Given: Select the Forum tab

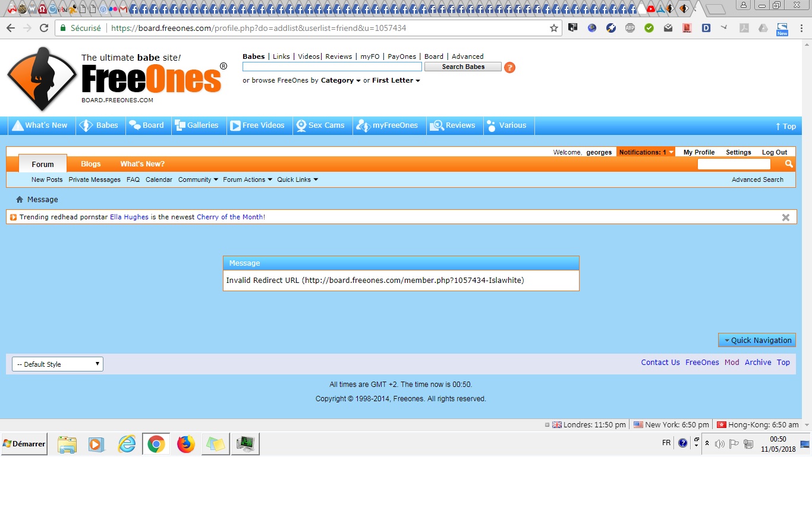Looking at the screenshot, I should [x=43, y=164].
